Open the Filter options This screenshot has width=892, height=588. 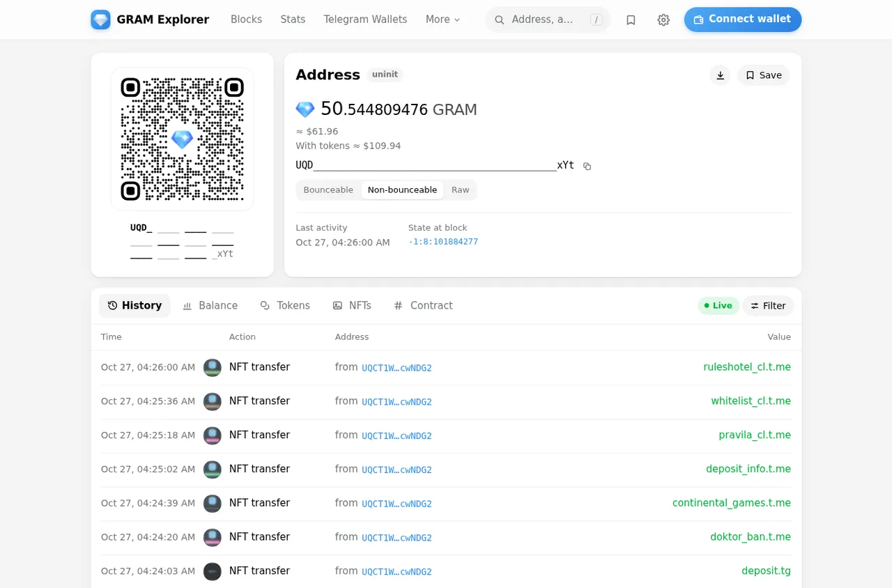pos(768,306)
